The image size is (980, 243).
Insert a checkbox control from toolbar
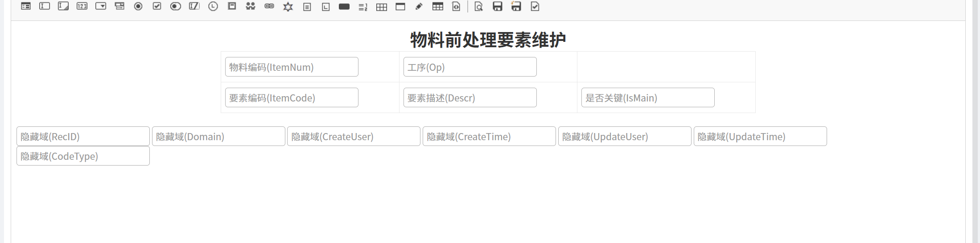[x=157, y=6]
